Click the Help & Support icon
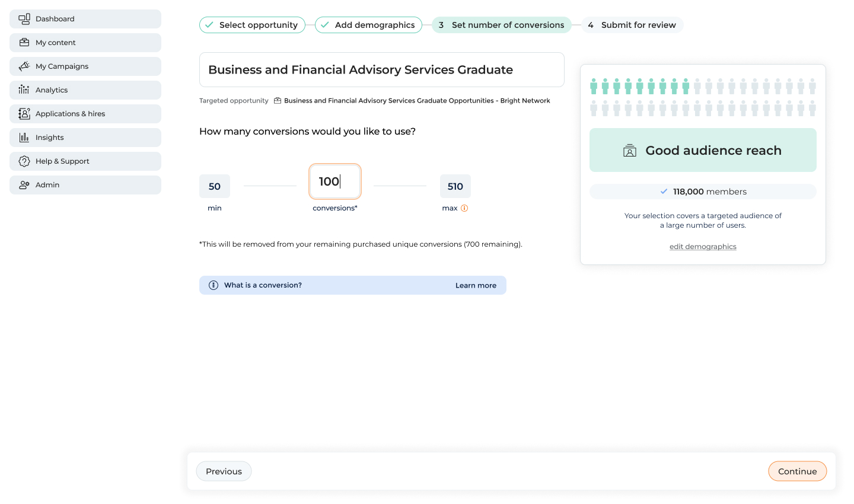Screen dimensions: 854x504 (x=24, y=161)
